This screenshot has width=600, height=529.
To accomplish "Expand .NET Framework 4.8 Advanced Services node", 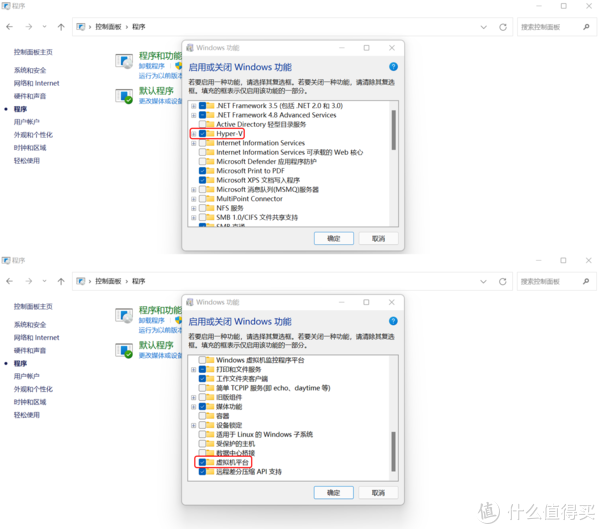I will (x=194, y=115).
